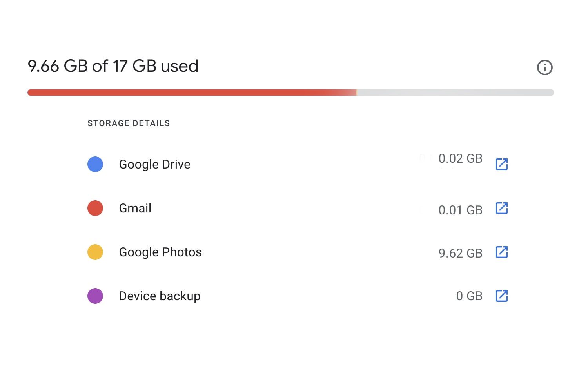588x372 pixels.
Task: Select the Google Photos row
Action: [160, 252]
